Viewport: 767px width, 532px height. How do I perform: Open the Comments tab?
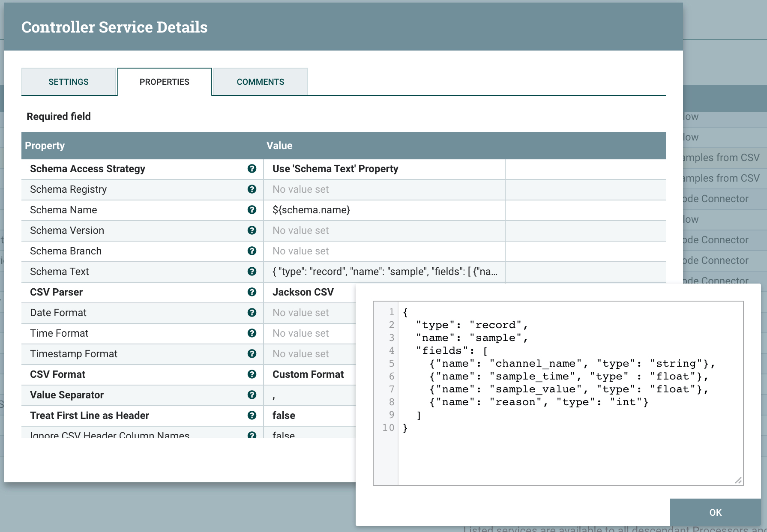260,82
